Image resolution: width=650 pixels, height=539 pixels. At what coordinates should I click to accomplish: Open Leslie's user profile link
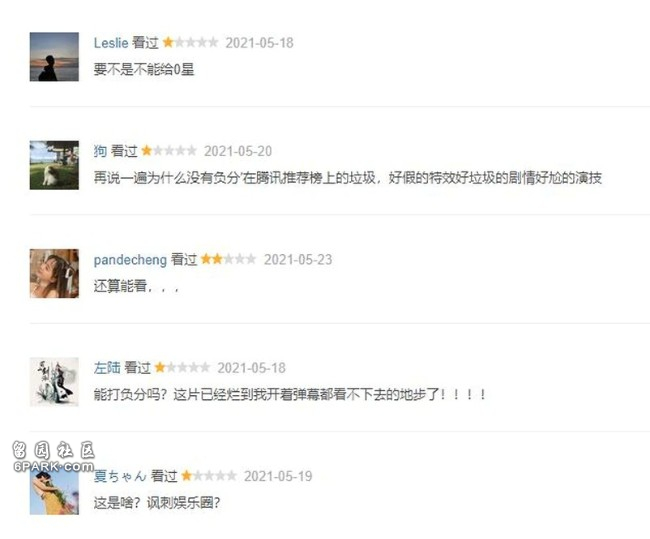111,43
